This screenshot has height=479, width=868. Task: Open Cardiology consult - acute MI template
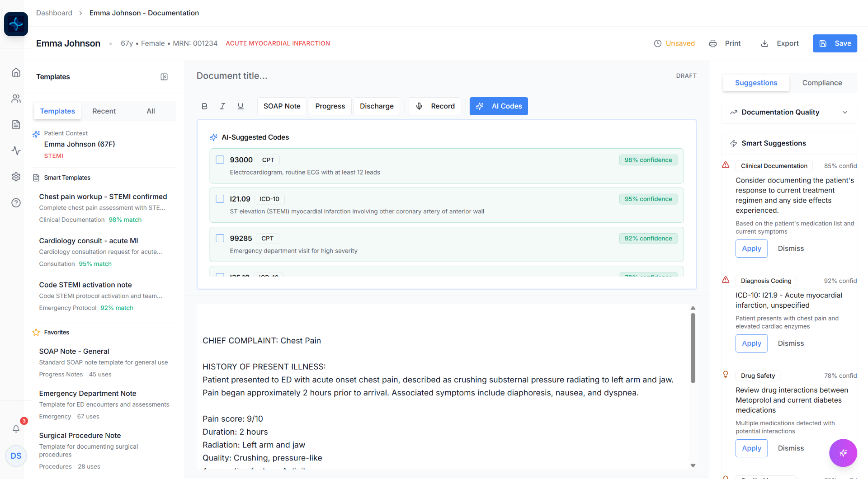(x=103, y=252)
